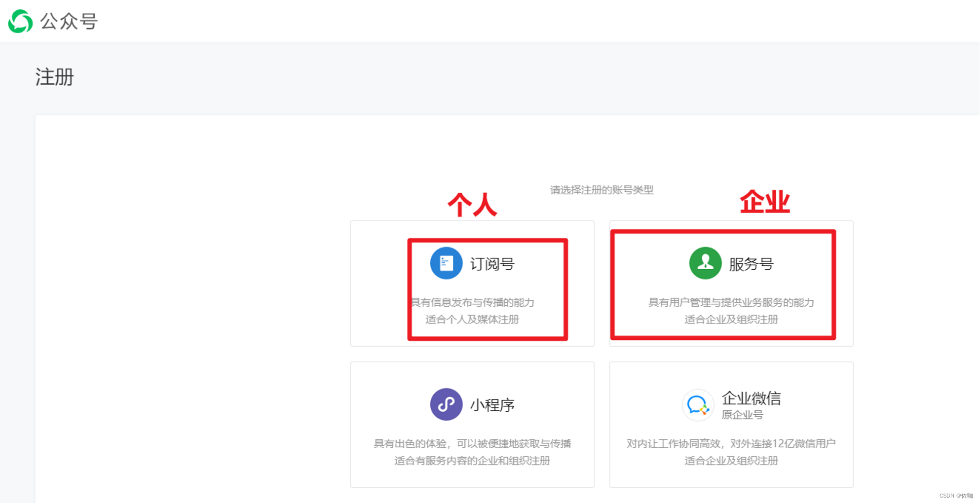Viewport: 980px width, 503px height.
Task: Click the 企业微信 chat bubble icon
Action: pos(698,405)
